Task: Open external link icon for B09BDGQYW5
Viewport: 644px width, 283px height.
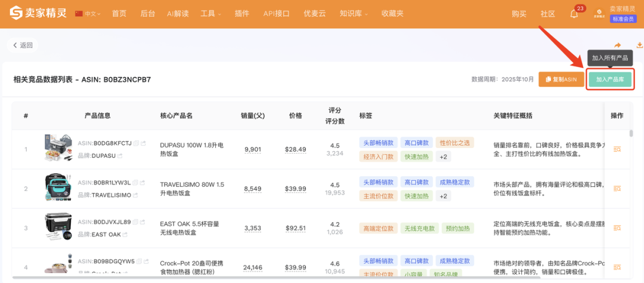Action: (146, 261)
